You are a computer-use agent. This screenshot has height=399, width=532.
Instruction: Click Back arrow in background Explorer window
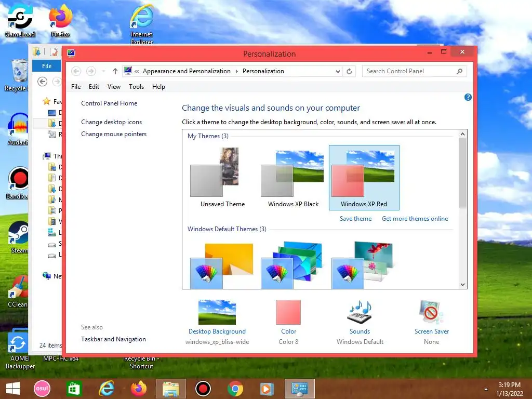[x=43, y=82]
